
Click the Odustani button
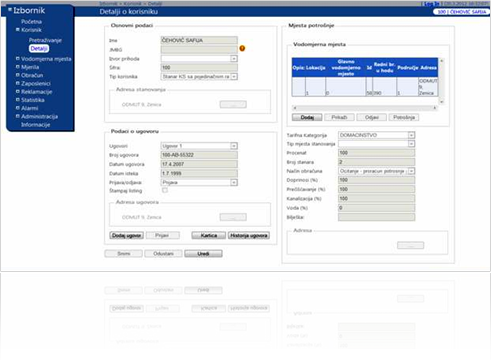pyautogui.click(x=163, y=254)
